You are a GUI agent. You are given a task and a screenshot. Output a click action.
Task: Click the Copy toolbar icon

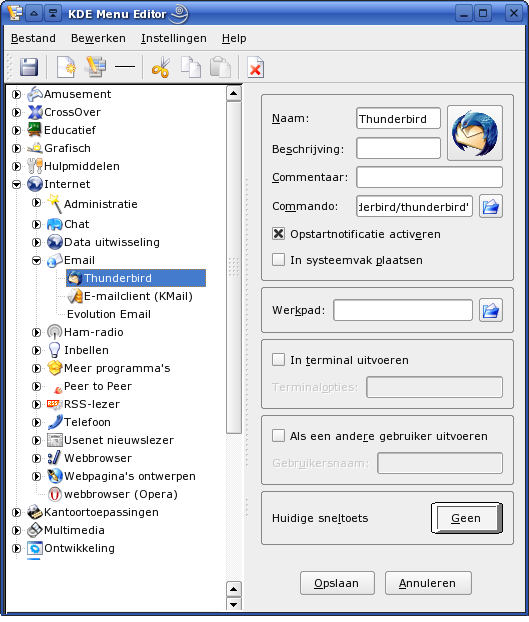[191, 67]
